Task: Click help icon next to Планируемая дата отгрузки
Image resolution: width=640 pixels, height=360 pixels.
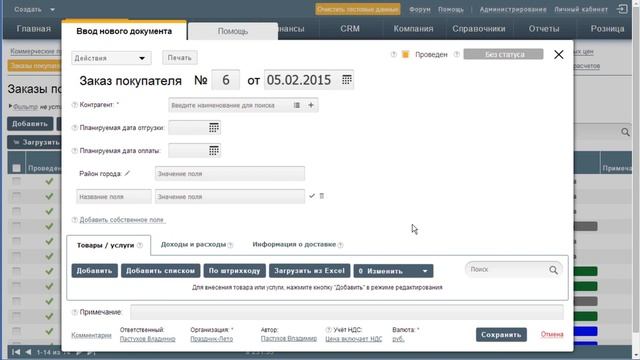Action: pyautogui.click(x=74, y=128)
